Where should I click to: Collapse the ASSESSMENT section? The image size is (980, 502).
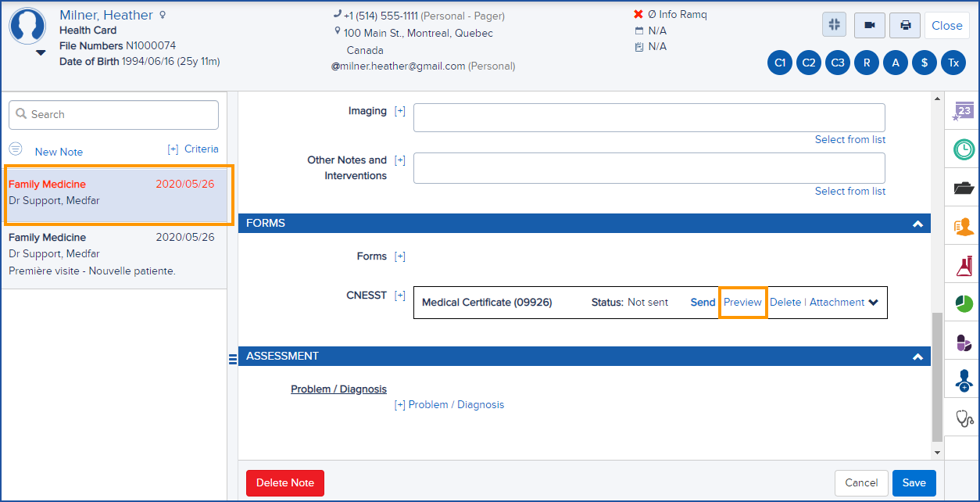[x=917, y=356]
